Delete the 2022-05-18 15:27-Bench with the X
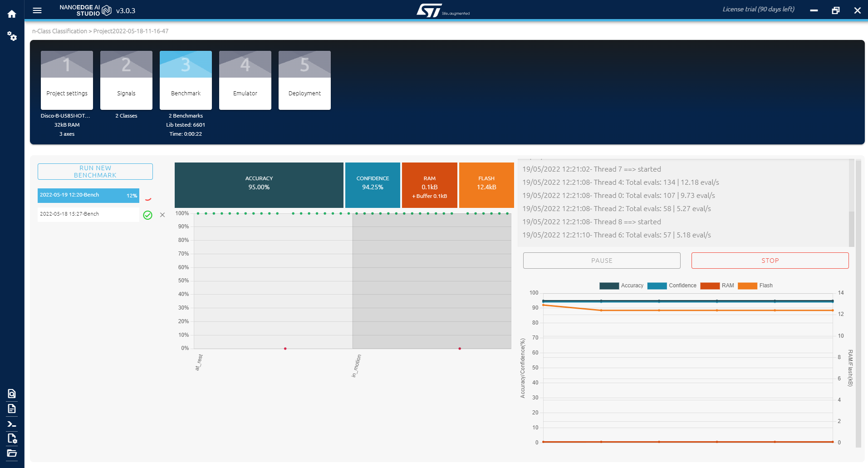The height and width of the screenshot is (468, 868). pos(162,215)
